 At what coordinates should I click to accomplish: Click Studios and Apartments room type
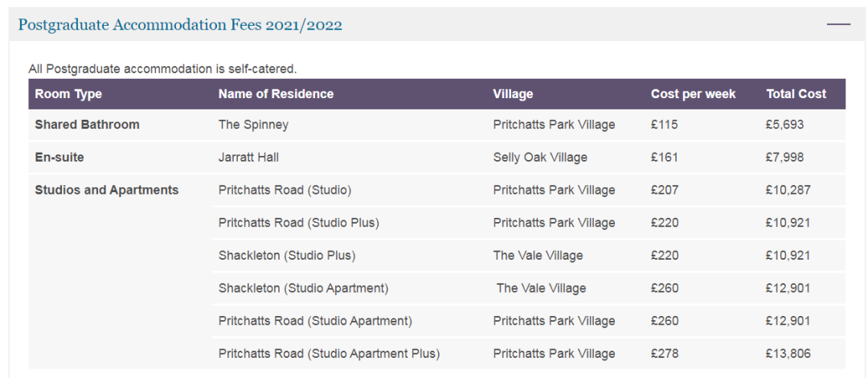tap(106, 191)
